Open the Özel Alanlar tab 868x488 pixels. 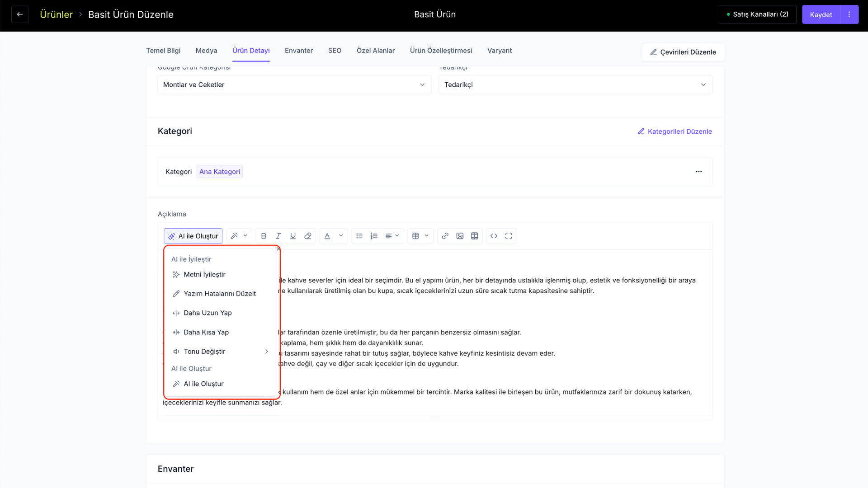376,51
